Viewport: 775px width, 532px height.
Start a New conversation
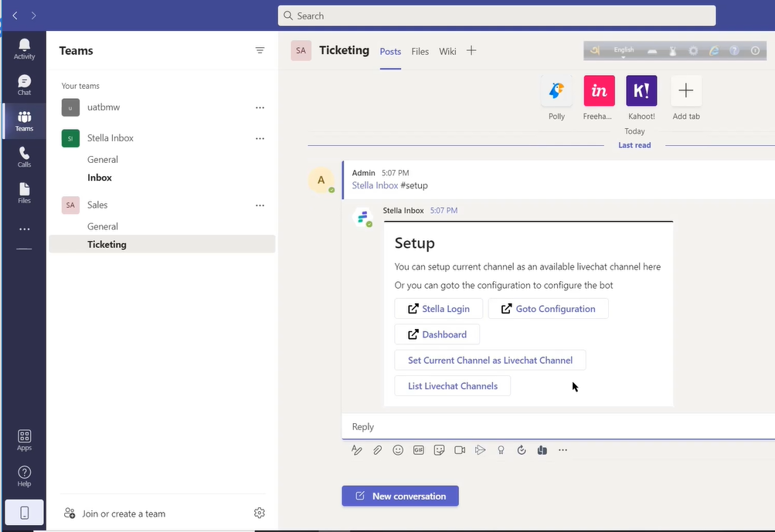click(400, 496)
